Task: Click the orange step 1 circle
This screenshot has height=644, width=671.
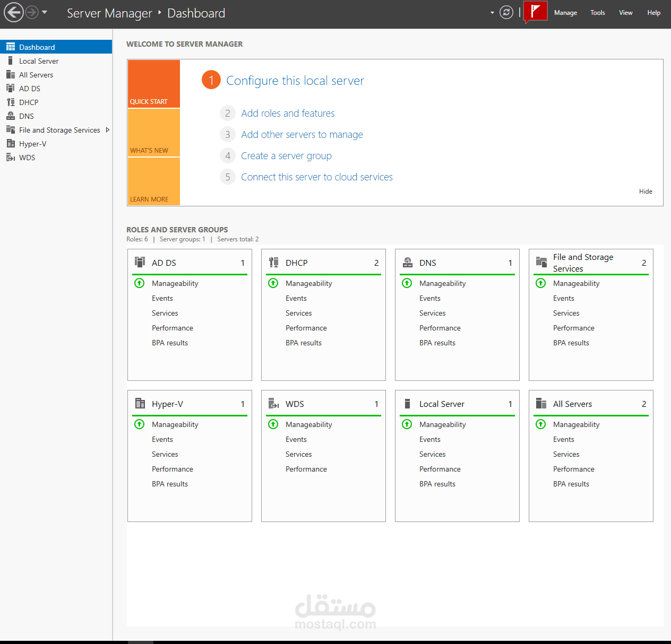Action: pyautogui.click(x=211, y=80)
